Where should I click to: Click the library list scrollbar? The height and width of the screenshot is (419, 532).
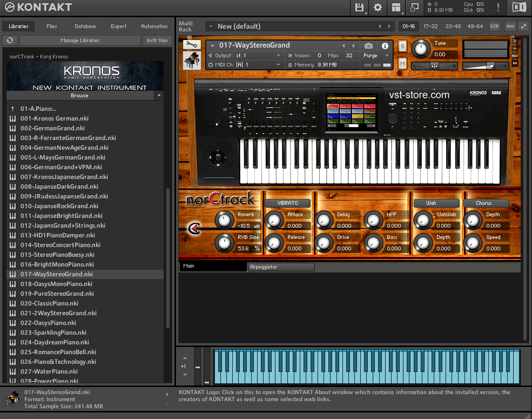click(x=167, y=258)
